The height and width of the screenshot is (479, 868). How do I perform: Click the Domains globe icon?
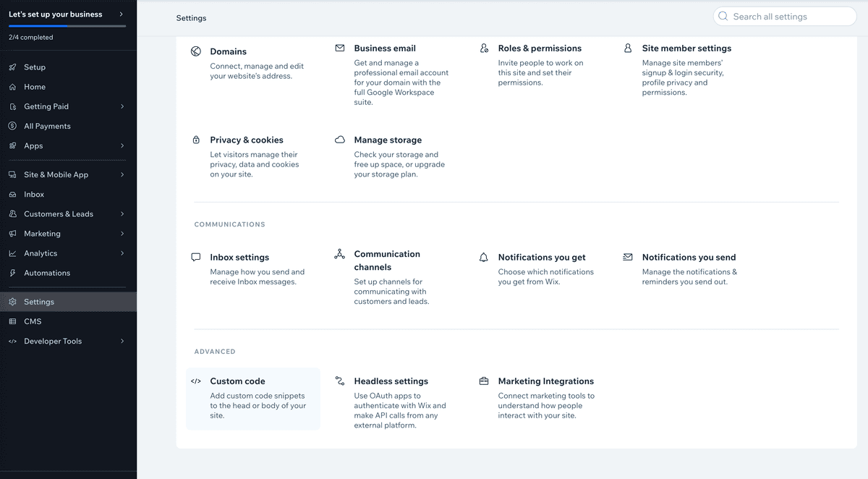(195, 51)
